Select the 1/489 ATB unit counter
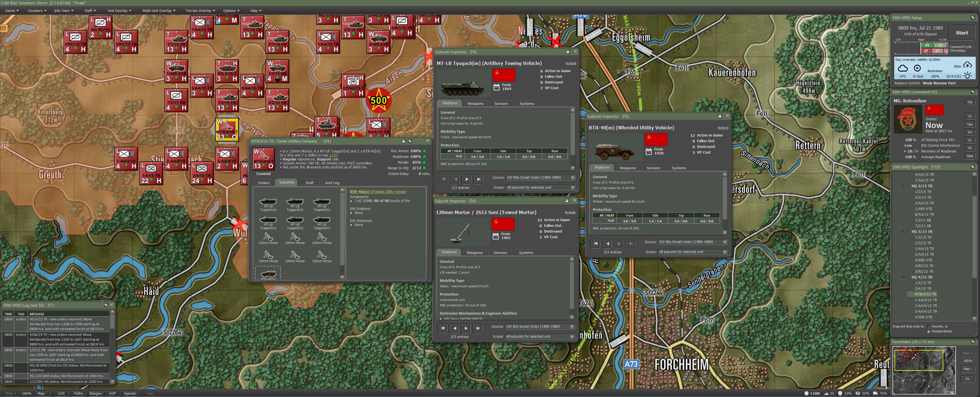980x397 pixels. click(177, 71)
